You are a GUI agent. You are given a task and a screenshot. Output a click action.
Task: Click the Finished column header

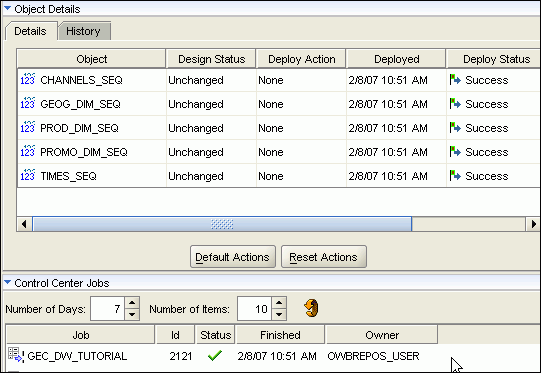[x=280, y=335]
